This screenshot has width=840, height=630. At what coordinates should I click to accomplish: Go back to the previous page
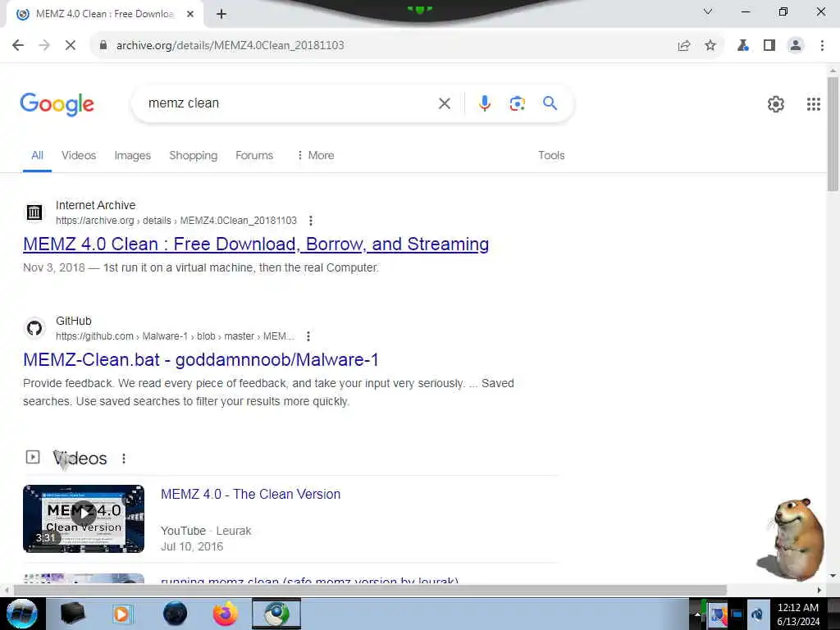(x=18, y=46)
